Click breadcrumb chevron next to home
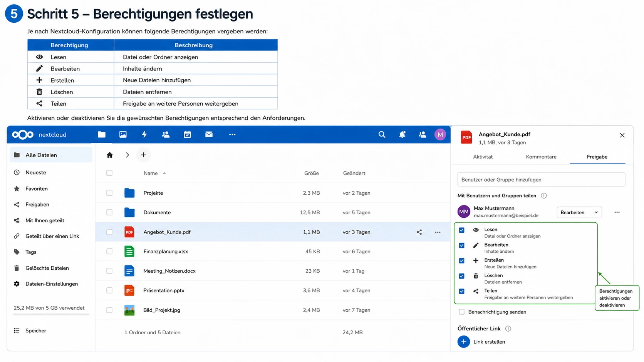 tap(127, 155)
